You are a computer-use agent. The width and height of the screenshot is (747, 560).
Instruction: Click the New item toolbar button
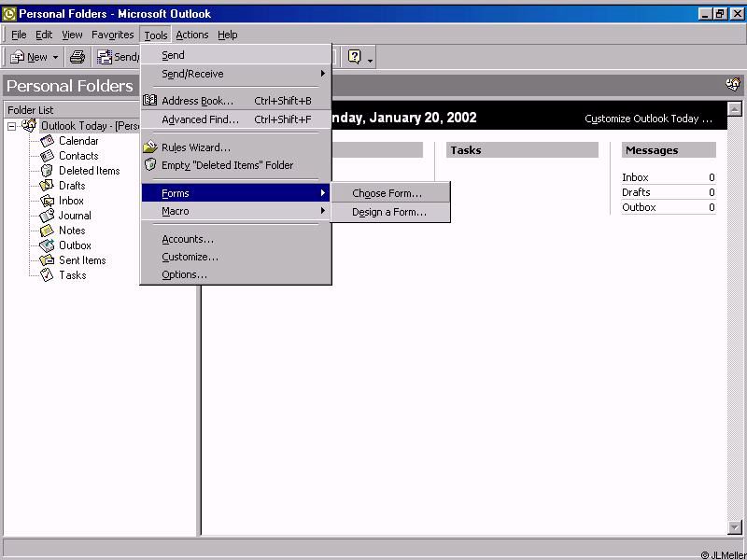[28, 57]
